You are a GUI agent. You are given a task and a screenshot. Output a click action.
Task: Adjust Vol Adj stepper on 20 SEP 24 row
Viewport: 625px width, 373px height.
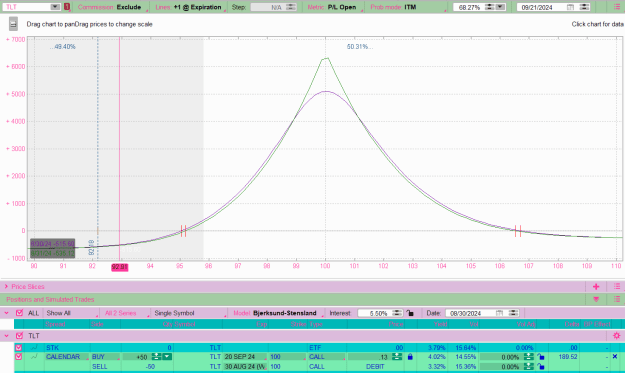pos(528,357)
